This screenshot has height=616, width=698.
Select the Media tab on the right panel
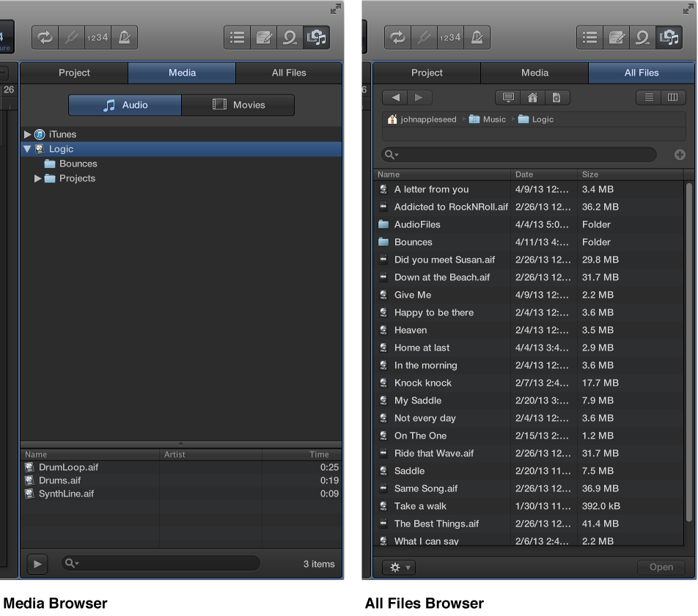(534, 73)
